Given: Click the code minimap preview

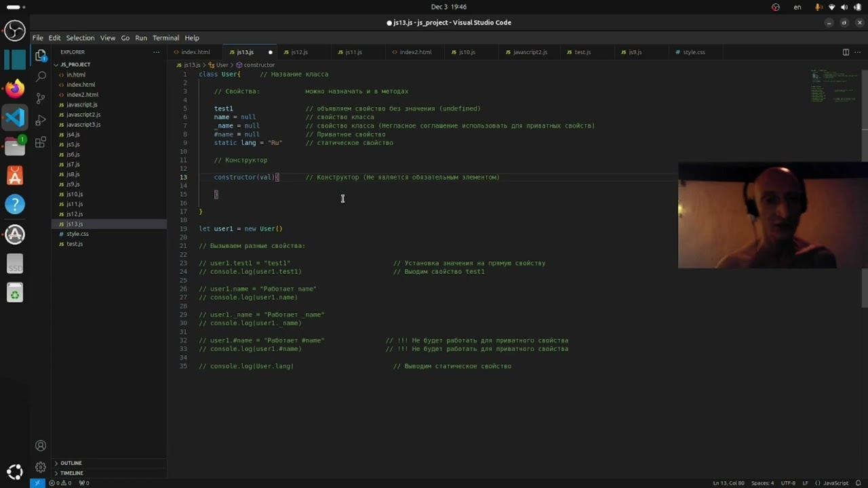Looking at the screenshot, I should click(x=834, y=86).
